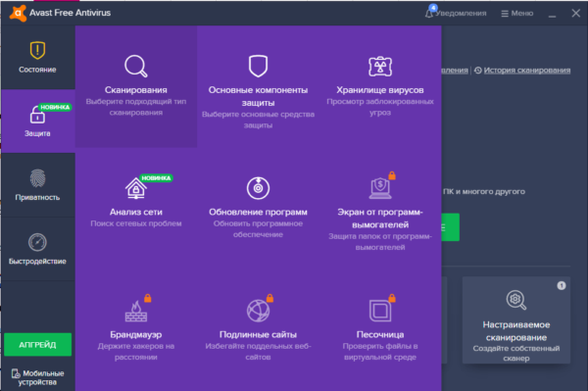Screen dimensions: 588x391
Task: Select the Сканирования title text
Action: (x=136, y=90)
